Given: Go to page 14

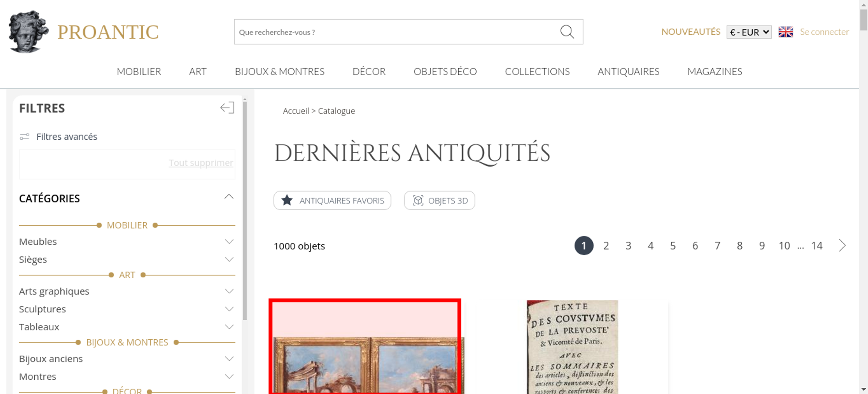Looking at the screenshot, I should (816, 246).
